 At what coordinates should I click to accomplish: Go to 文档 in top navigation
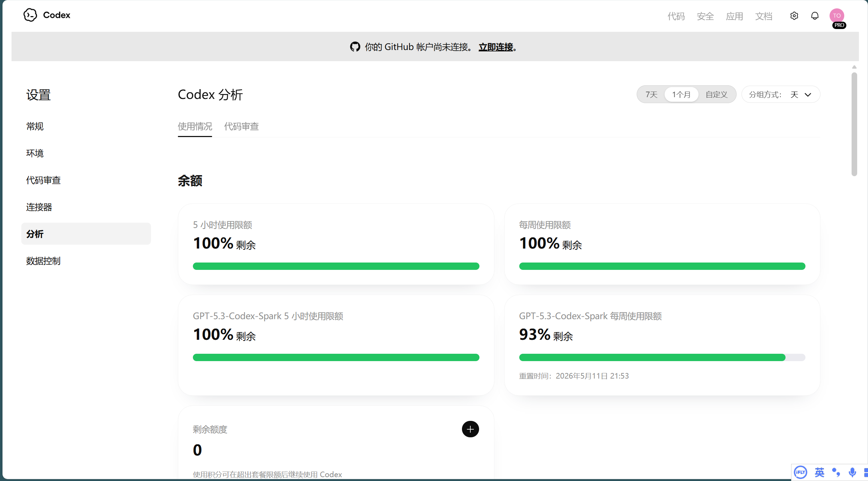point(764,16)
